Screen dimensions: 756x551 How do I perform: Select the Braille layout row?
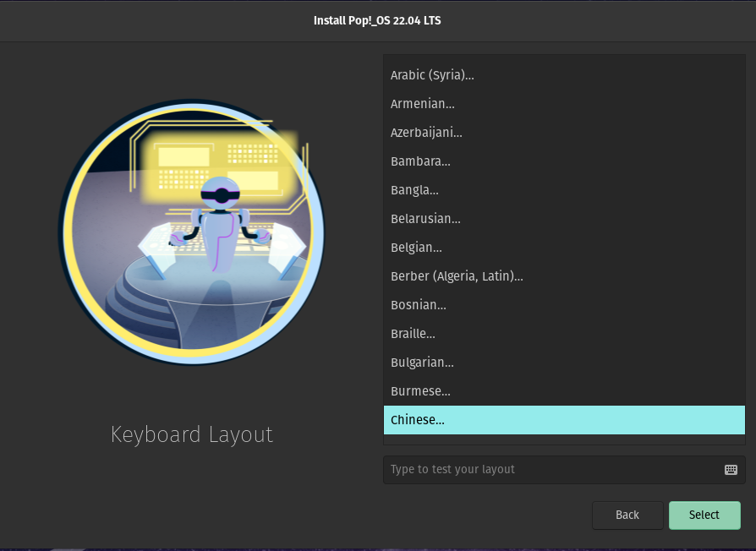coord(564,334)
